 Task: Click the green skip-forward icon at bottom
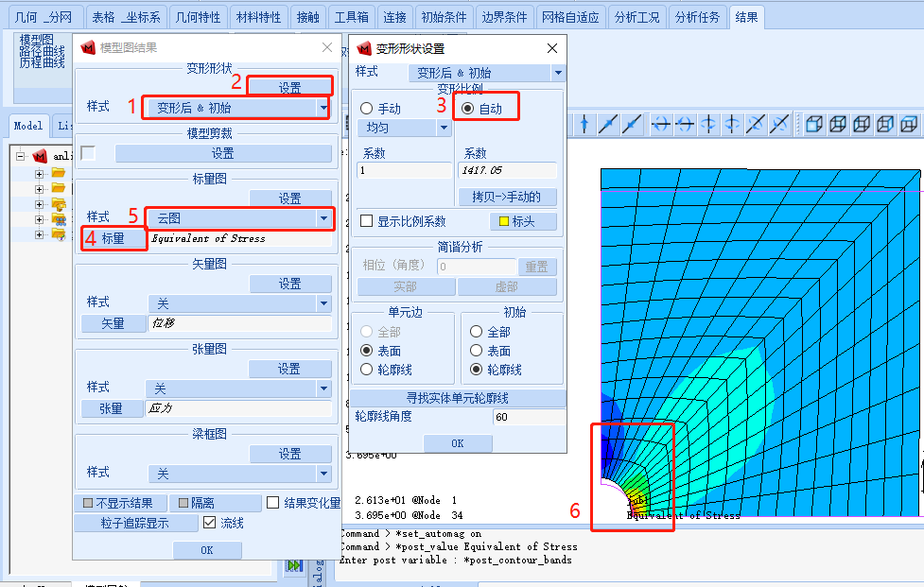point(294,566)
